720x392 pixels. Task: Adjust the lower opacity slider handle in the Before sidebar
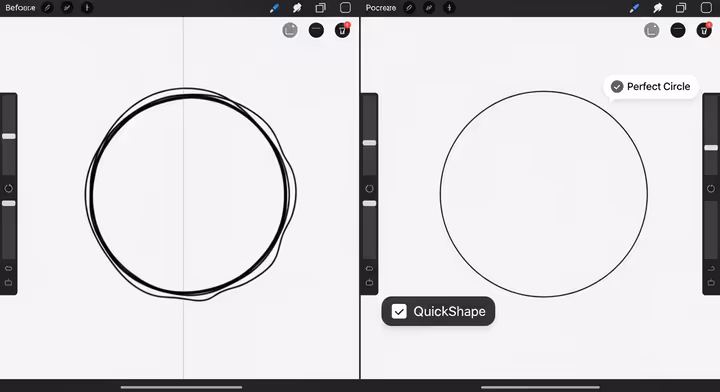click(9, 203)
